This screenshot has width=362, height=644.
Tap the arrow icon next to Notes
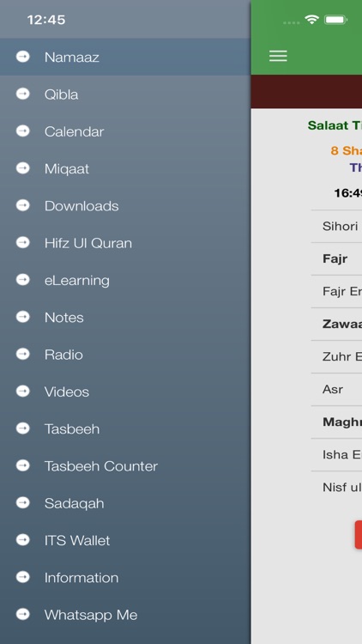coord(23,317)
